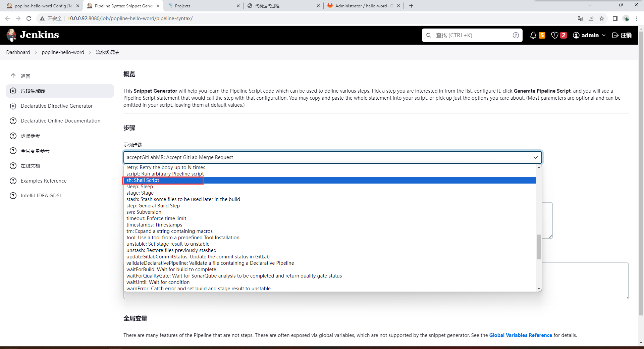Select 'stash: Stash some files' option

[x=330, y=199]
